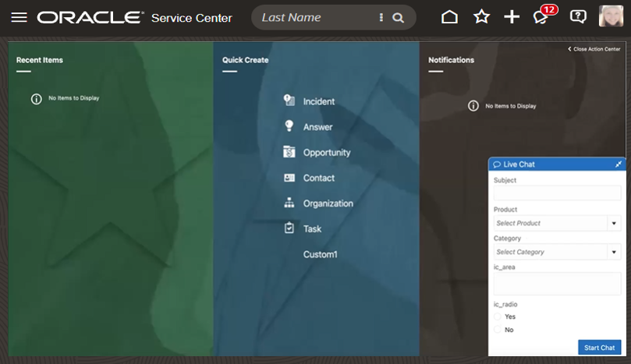
Task: Open the hamburger navigation menu
Action: coord(19,17)
